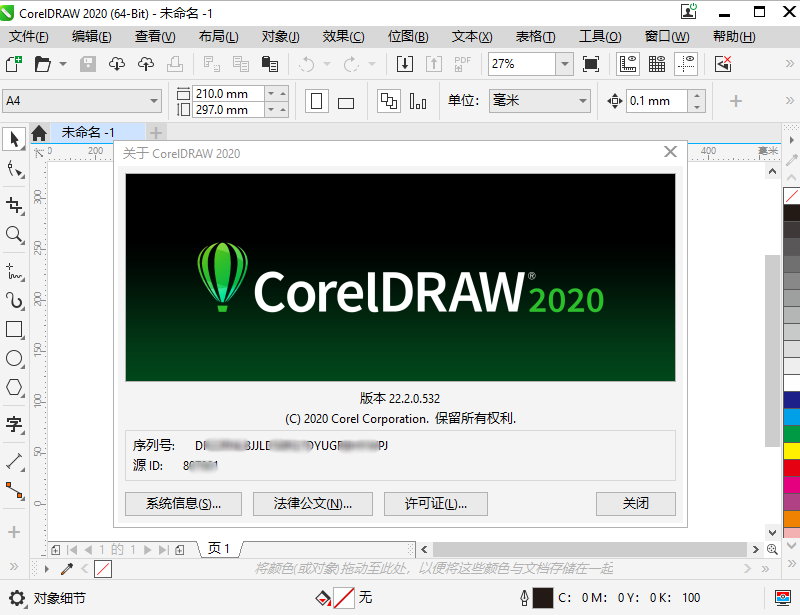Open the 帮助(H) menu
This screenshot has height=615, width=800.
[x=734, y=37]
